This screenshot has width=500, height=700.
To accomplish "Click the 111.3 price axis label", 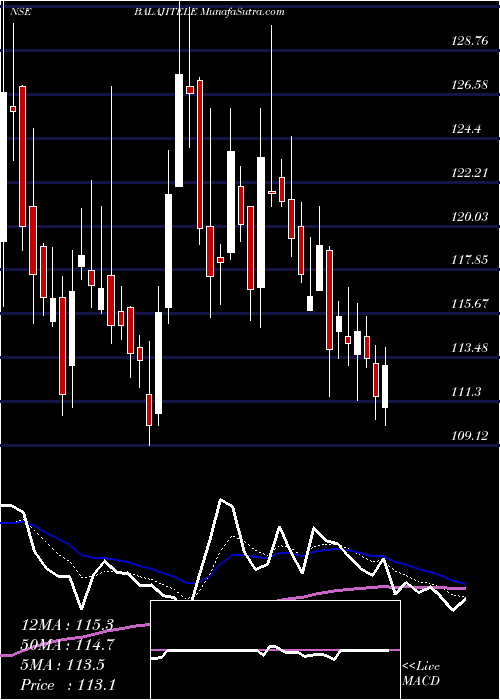I will (466, 392).
